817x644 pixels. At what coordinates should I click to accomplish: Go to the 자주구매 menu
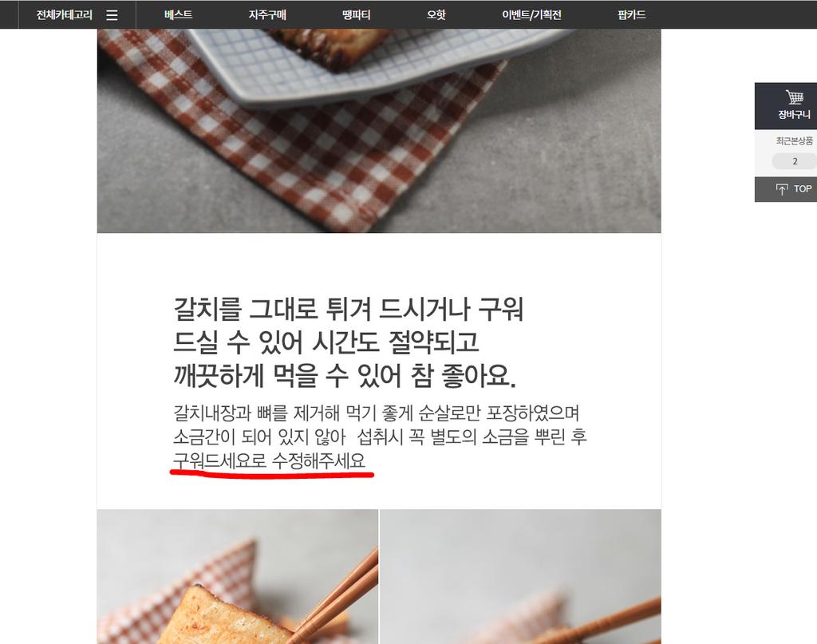(267, 14)
